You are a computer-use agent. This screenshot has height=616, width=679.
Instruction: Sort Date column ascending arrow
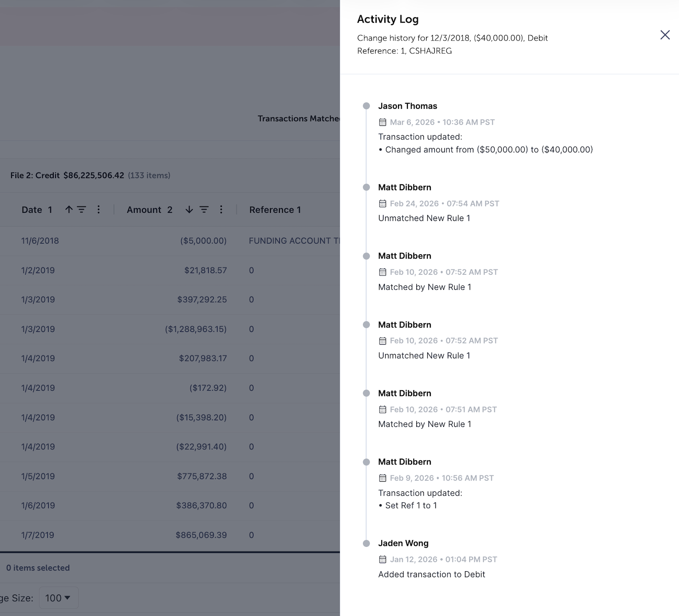[69, 209]
